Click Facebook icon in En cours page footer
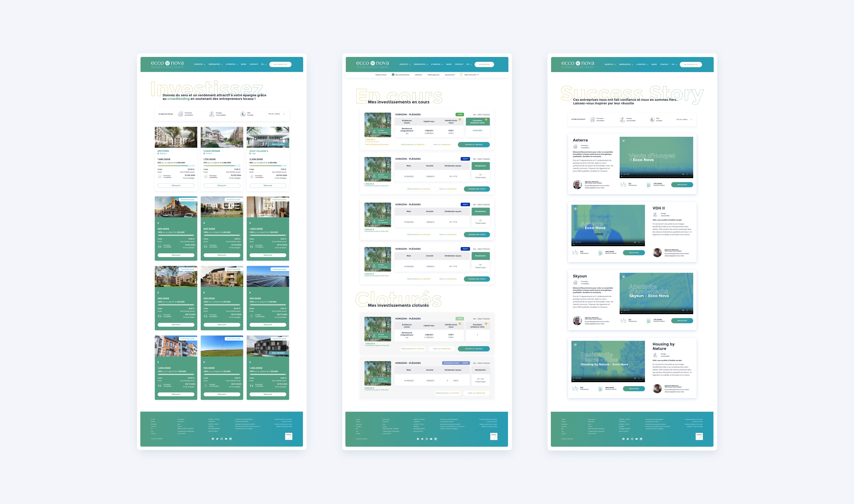This screenshot has height=504, width=854. [x=418, y=439]
